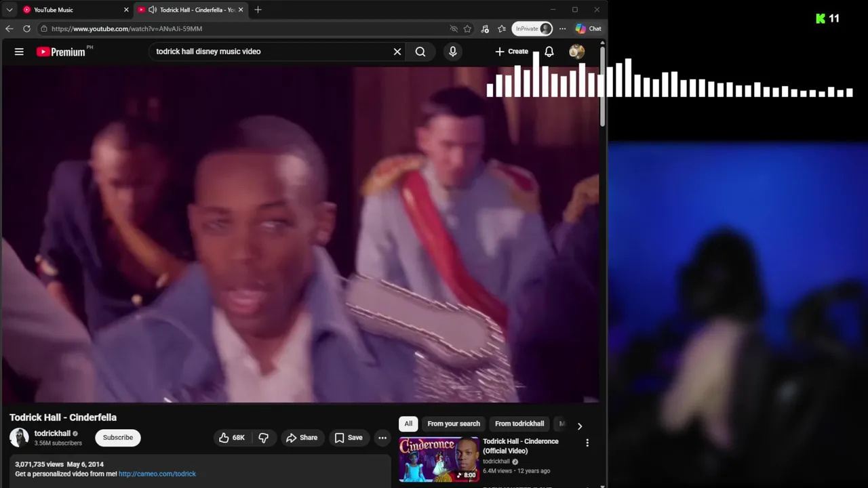This screenshot has height=488, width=868.
Task: Share the Cinderfella video
Action: (302, 438)
